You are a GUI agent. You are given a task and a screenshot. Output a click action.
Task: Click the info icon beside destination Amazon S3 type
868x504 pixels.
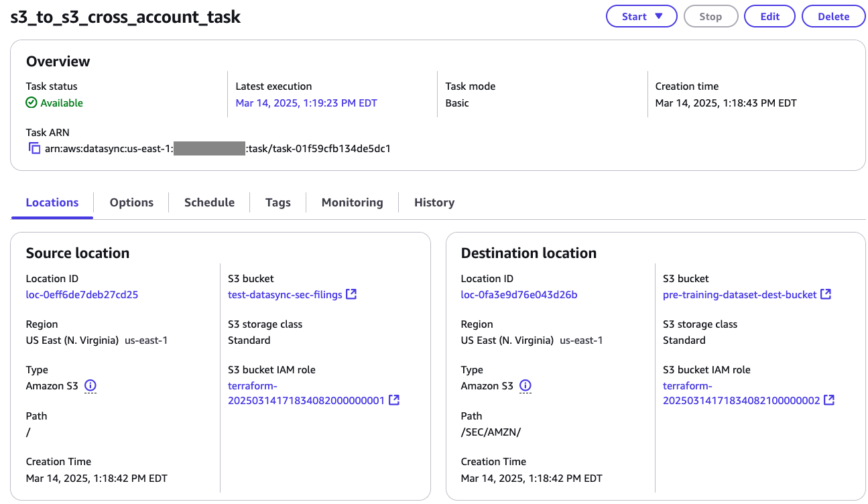[x=525, y=385]
